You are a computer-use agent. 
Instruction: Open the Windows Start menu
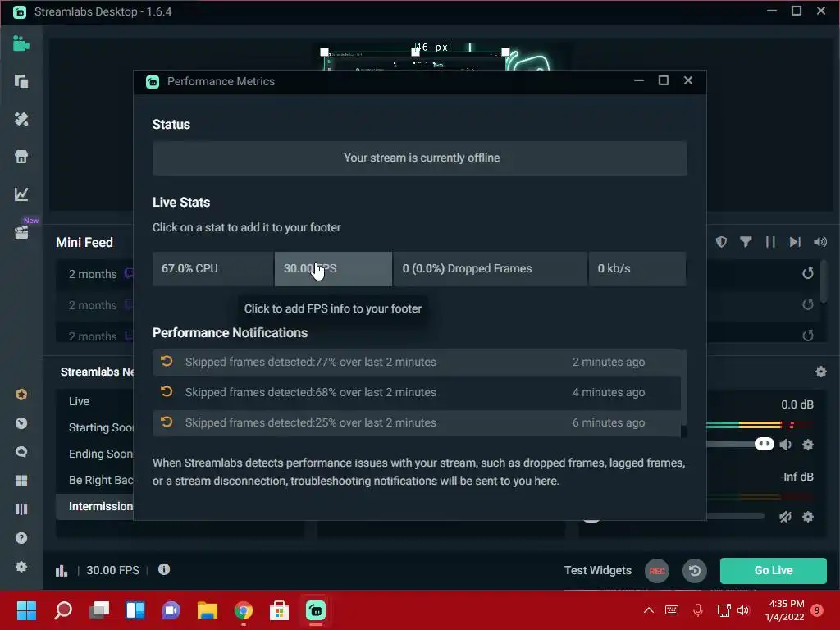coord(26,610)
